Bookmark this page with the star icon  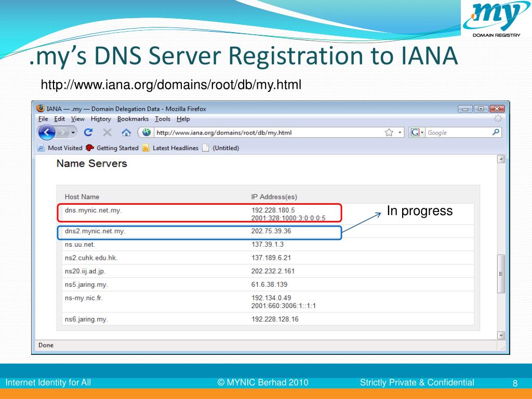click(389, 132)
